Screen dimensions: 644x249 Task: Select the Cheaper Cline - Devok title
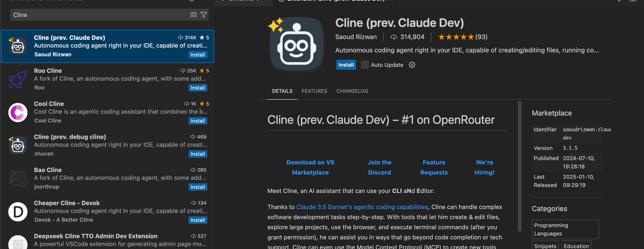(67, 203)
